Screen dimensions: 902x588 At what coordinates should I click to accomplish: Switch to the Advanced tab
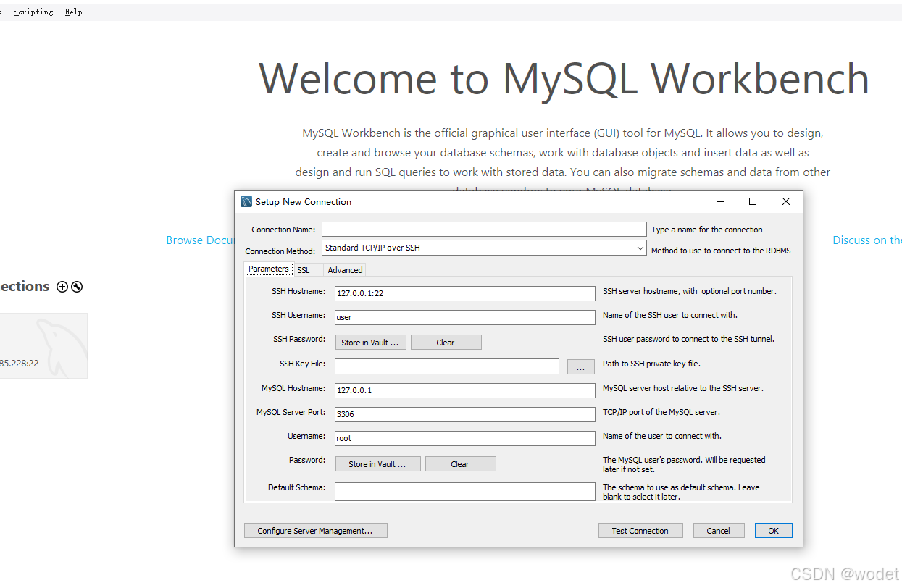(345, 270)
